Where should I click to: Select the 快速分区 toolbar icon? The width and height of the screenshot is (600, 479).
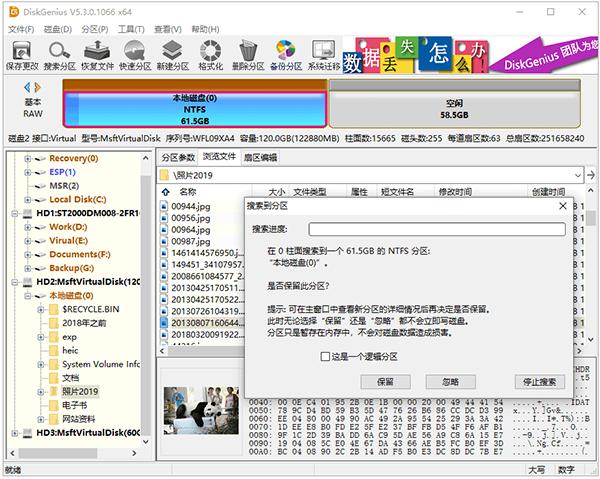coord(135,56)
